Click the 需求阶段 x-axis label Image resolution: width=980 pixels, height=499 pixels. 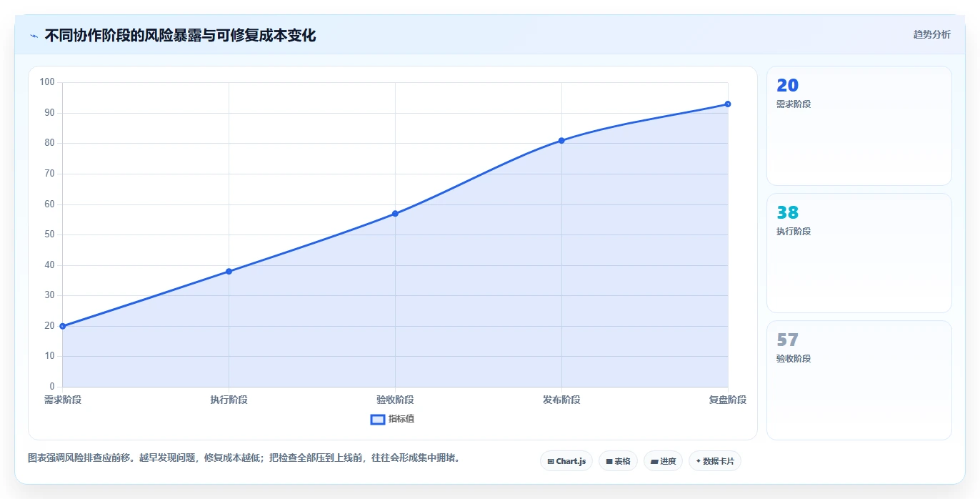pyautogui.click(x=63, y=400)
